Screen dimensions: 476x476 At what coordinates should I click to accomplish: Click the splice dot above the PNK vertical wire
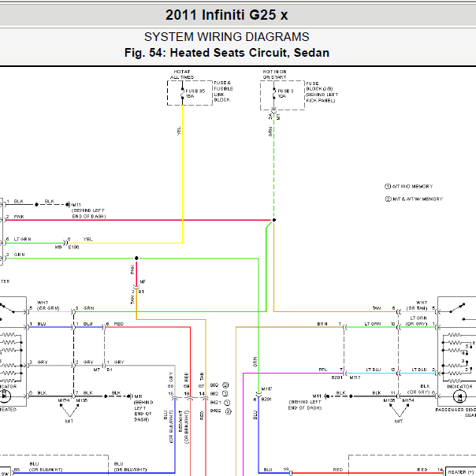click(136, 258)
